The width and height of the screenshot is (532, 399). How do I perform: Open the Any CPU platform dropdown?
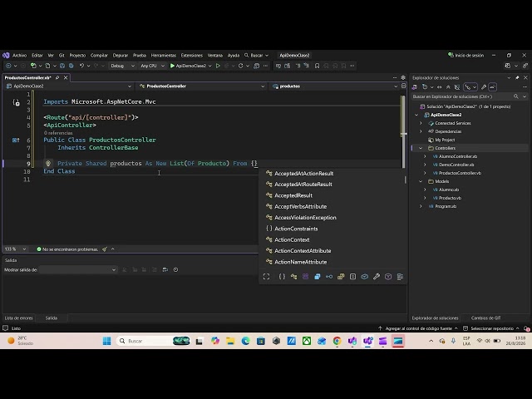pos(151,66)
